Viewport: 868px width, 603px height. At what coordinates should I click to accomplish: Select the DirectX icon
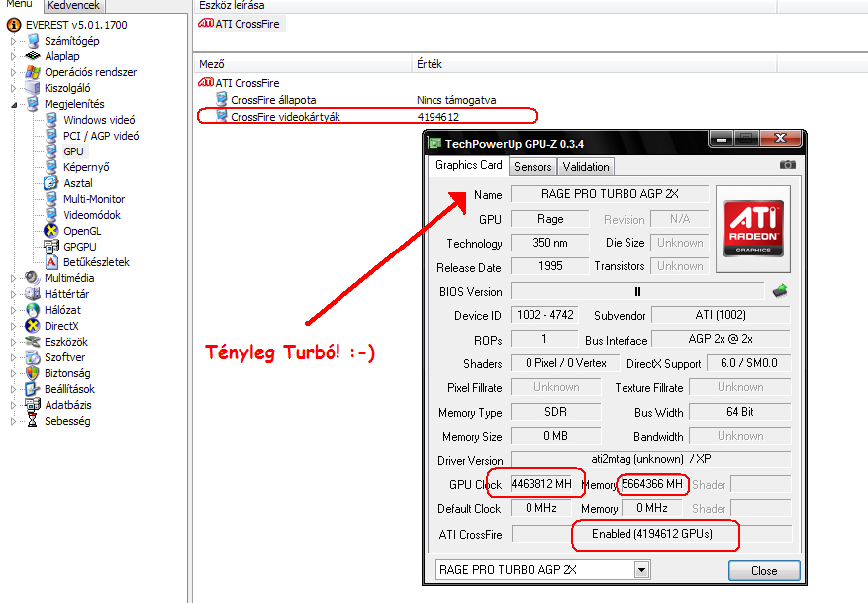pyautogui.click(x=33, y=326)
